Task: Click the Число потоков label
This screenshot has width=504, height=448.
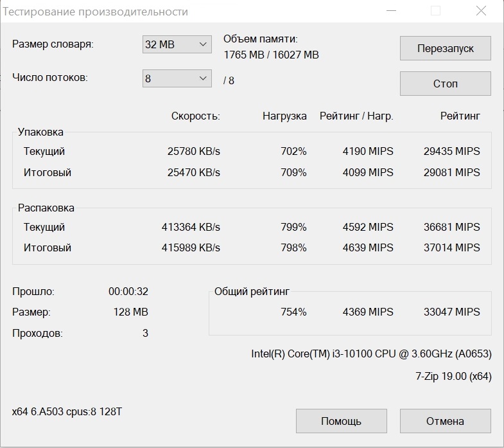Action: 50,78
